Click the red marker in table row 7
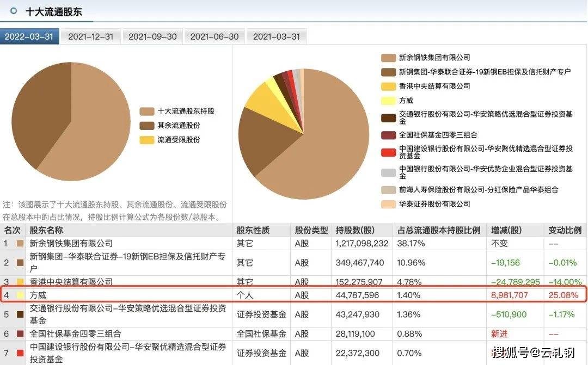588x365 pixels. [x=20, y=353]
